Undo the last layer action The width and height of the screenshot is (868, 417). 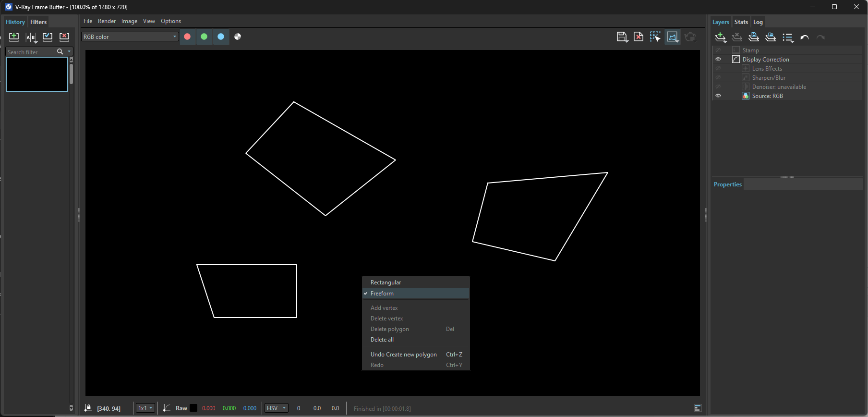805,37
